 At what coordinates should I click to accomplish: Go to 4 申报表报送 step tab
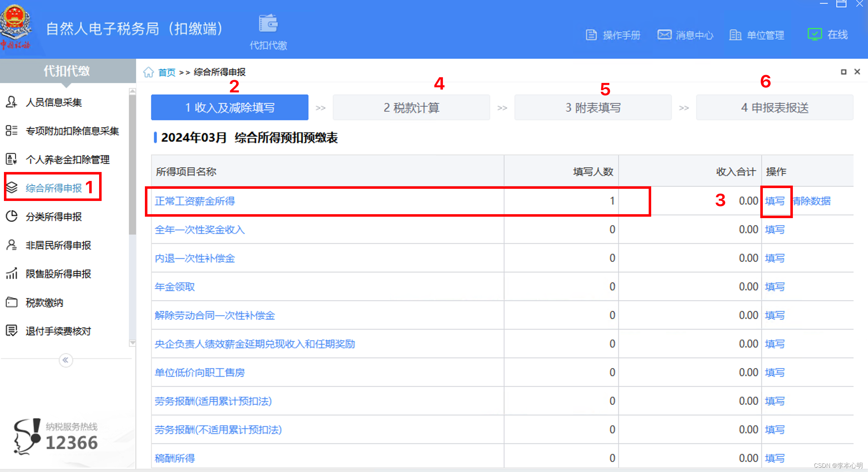tap(775, 108)
